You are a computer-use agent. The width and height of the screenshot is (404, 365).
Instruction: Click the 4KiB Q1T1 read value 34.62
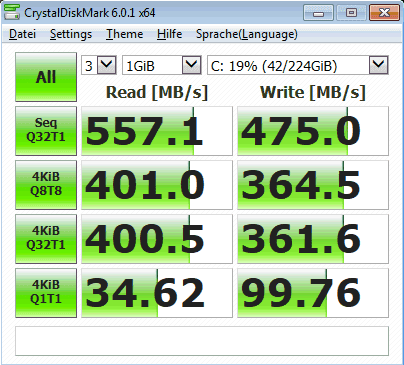pyautogui.click(x=157, y=293)
